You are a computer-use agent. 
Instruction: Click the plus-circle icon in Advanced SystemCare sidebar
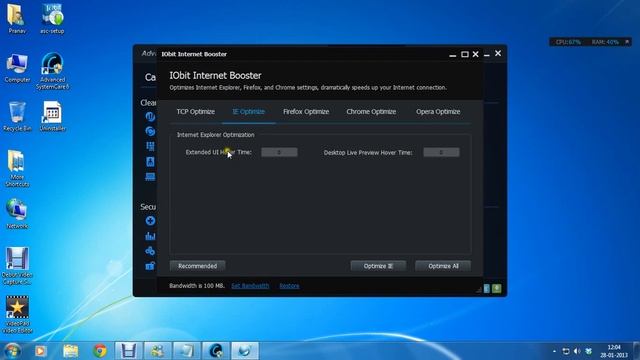[x=150, y=221]
